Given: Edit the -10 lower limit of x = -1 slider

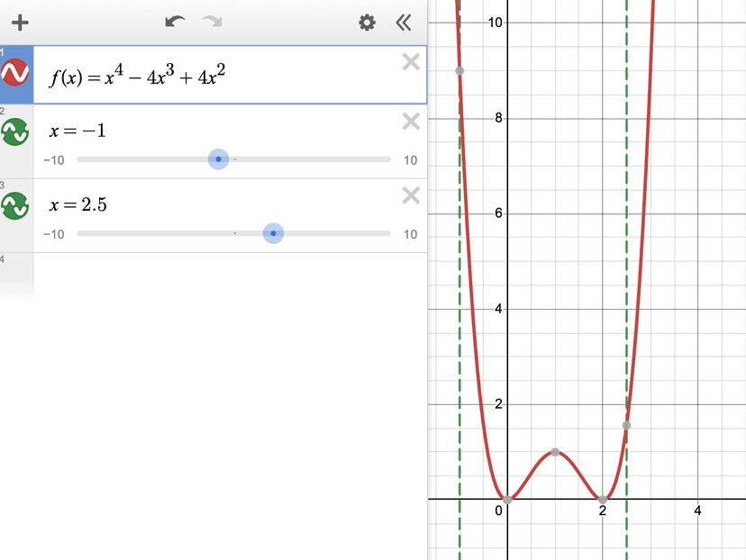Looking at the screenshot, I should (x=53, y=160).
